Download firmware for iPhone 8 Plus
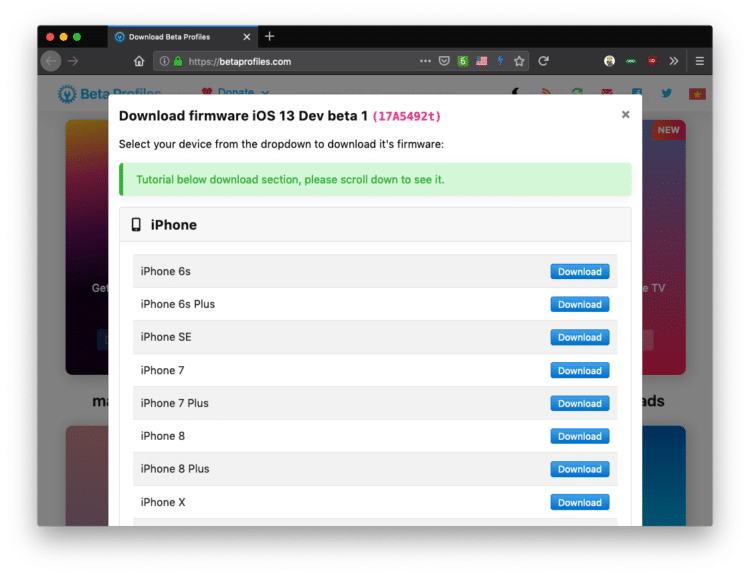Viewport: 750px width, 575px height. [x=580, y=469]
